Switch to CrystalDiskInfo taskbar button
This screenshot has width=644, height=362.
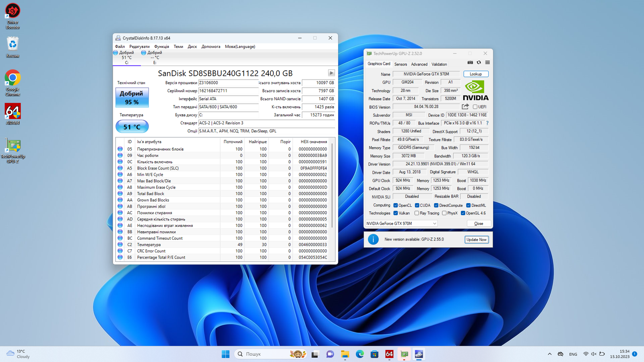click(x=419, y=354)
